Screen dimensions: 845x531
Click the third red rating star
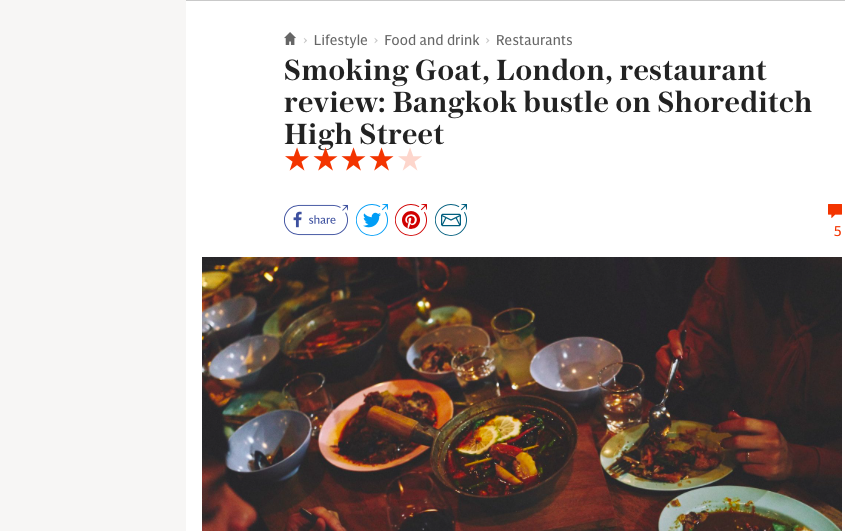[354, 160]
